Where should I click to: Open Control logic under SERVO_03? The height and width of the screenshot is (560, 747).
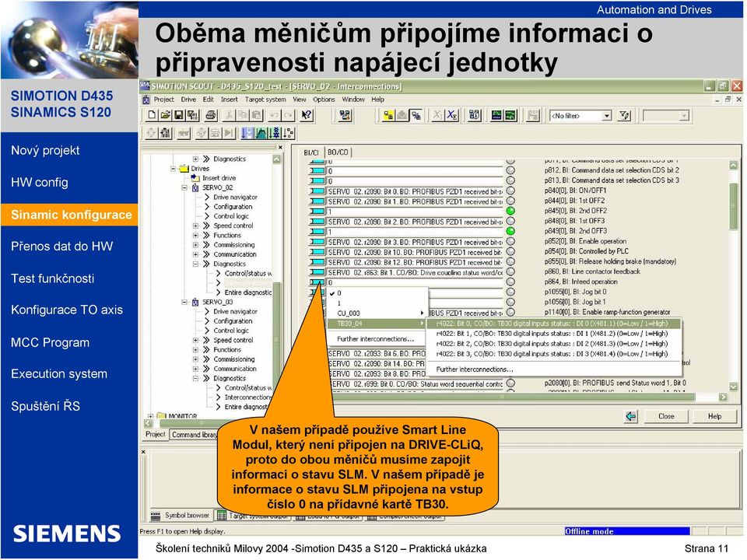[x=231, y=331]
